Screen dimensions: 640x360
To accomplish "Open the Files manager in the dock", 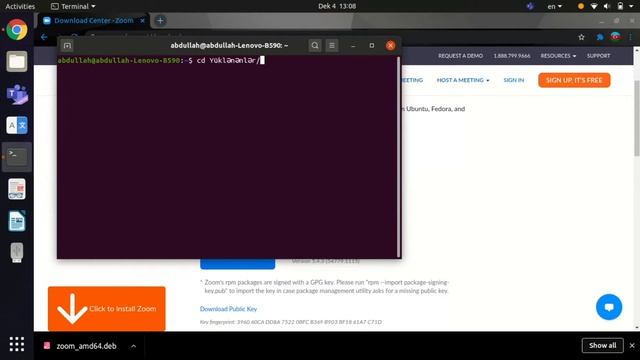I will (x=17, y=62).
